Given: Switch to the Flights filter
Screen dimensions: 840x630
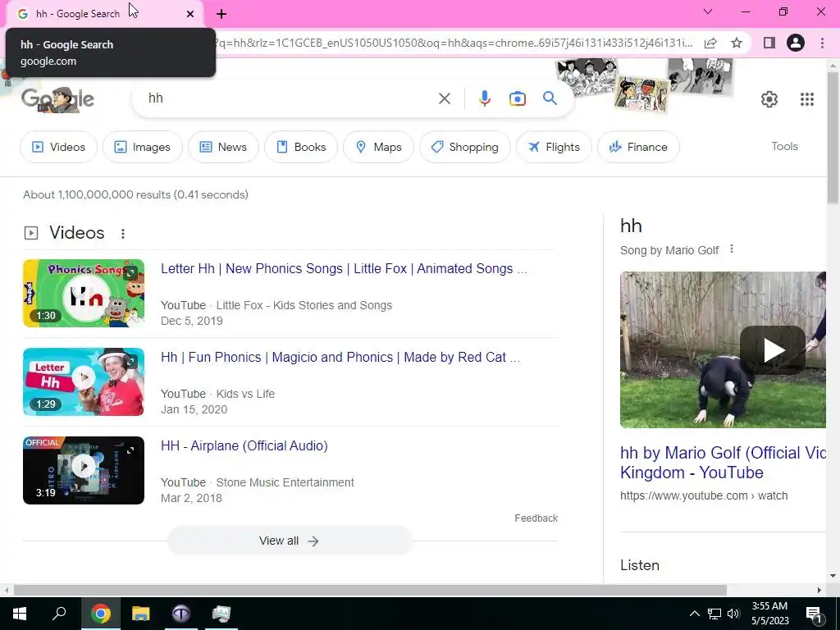Looking at the screenshot, I should (x=554, y=147).
